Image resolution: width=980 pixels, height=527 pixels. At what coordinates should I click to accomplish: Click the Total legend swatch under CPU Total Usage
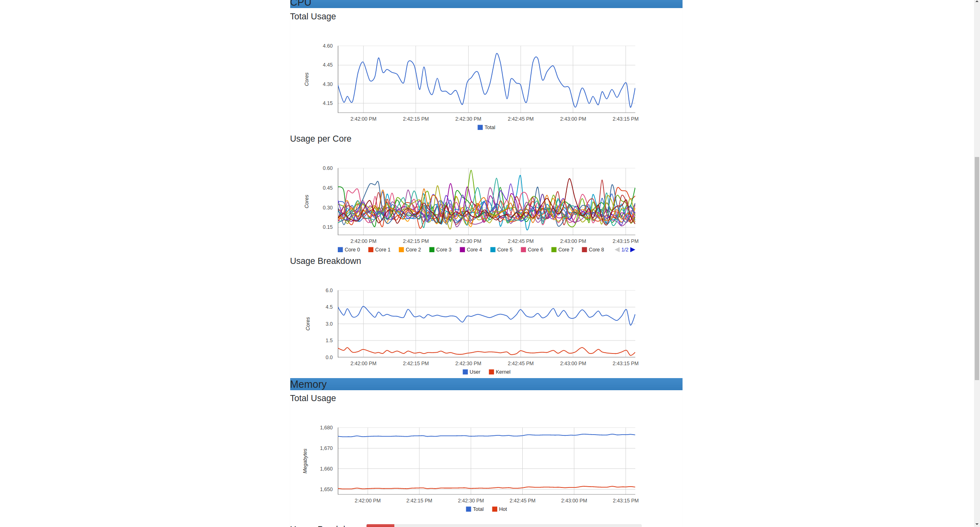(x=480, y=128)
